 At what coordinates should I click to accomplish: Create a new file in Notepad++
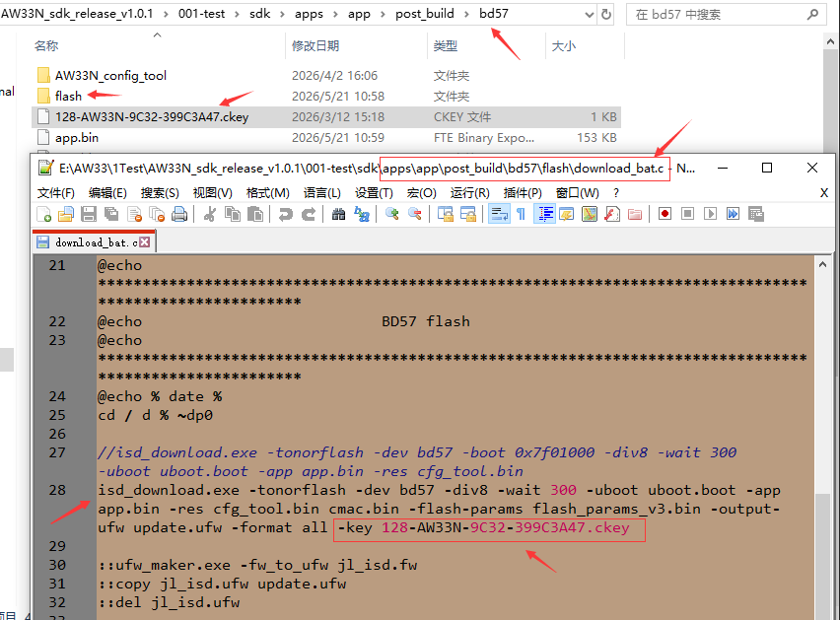(x=43, y=214)
